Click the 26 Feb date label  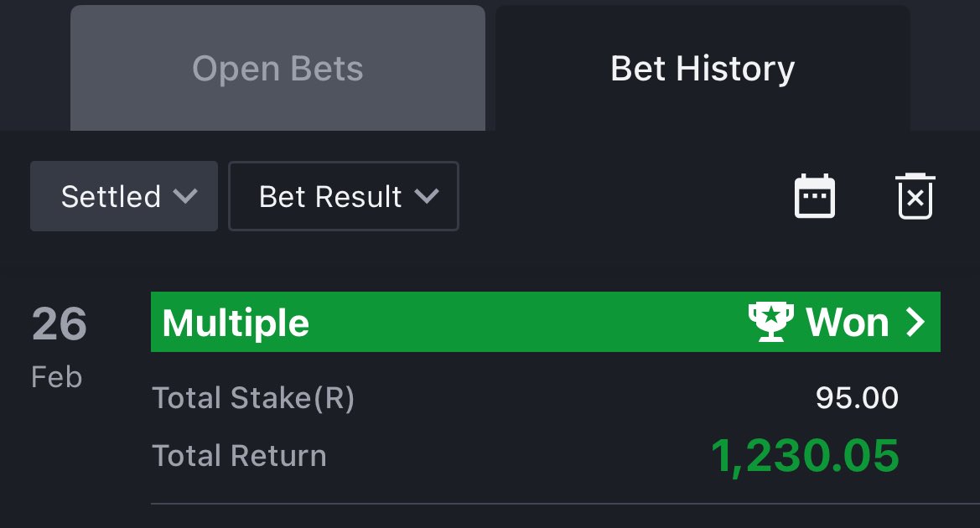pyautogui.click(x=59, y=348)
